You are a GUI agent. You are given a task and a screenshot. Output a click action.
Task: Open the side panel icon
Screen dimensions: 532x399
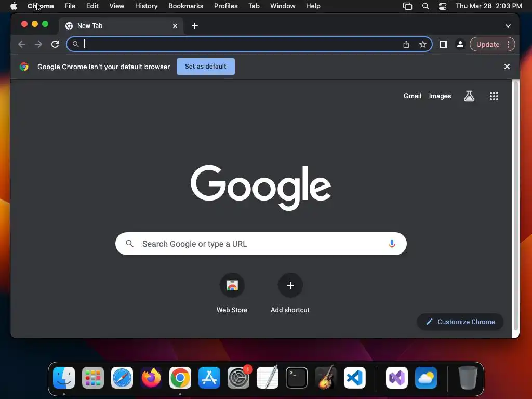[444, 44]
